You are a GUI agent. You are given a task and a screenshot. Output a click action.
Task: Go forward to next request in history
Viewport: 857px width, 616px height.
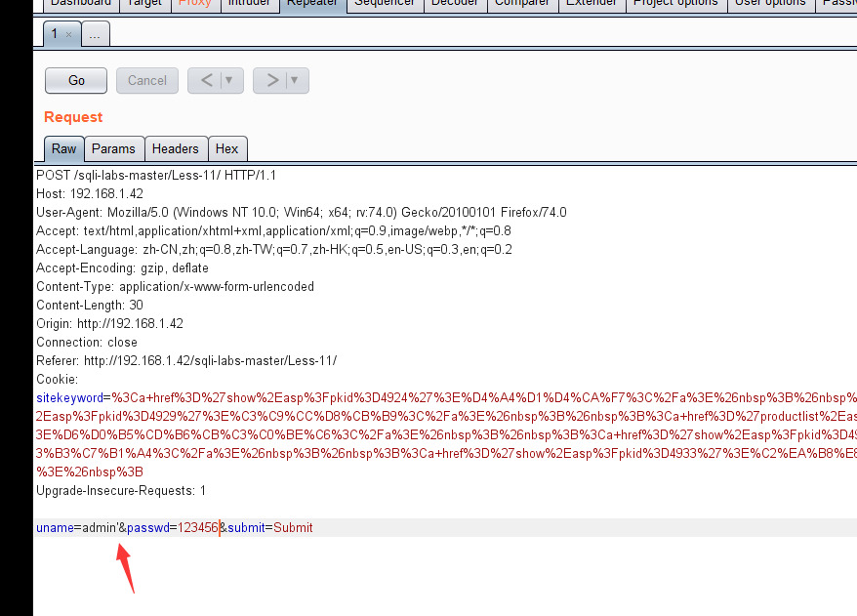(x=272, y=80)
